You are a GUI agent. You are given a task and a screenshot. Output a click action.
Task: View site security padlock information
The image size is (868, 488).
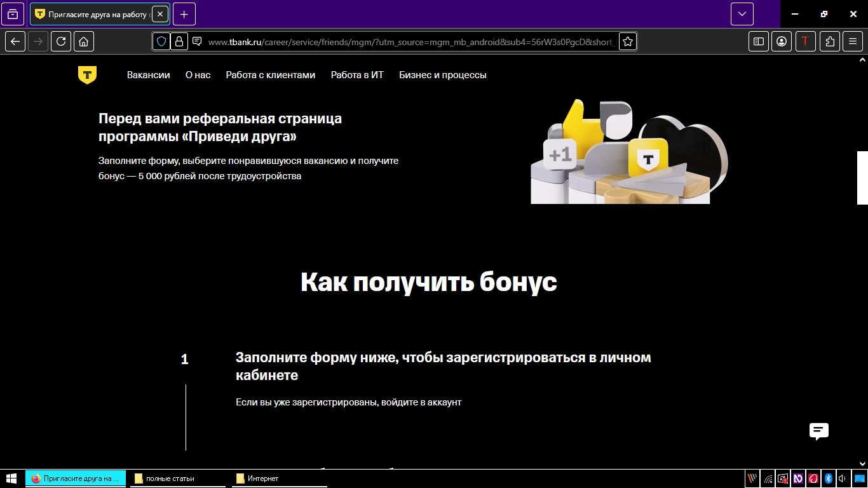pyautogui.click(x=179, y=41)
